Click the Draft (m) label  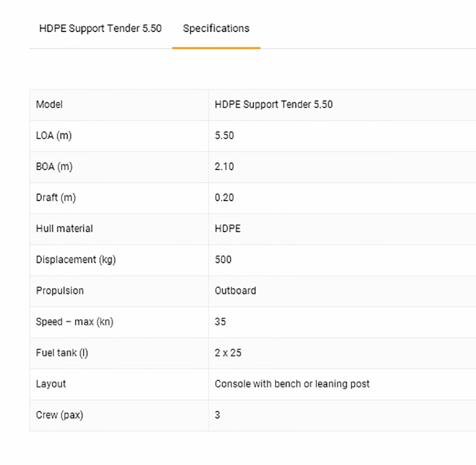(56, 197)
